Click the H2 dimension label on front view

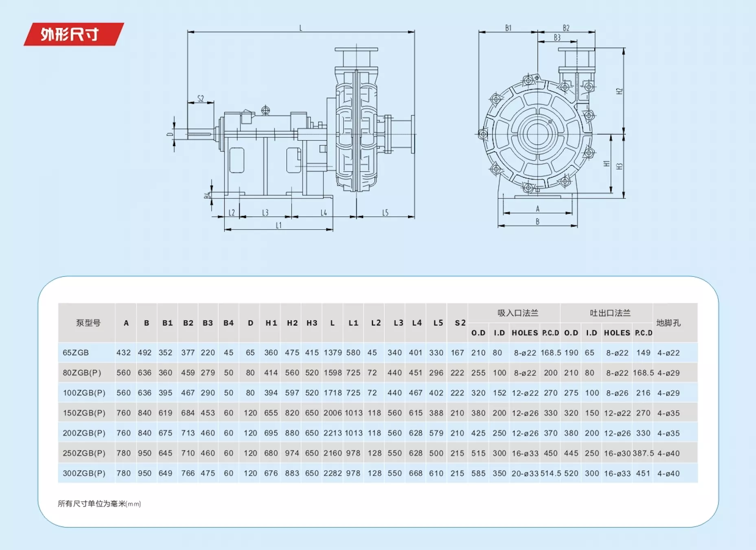[619, 91]
